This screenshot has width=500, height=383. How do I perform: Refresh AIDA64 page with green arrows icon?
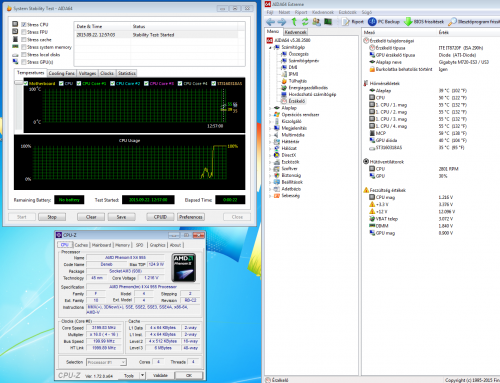pyautogui.click(x=305, y=22)
